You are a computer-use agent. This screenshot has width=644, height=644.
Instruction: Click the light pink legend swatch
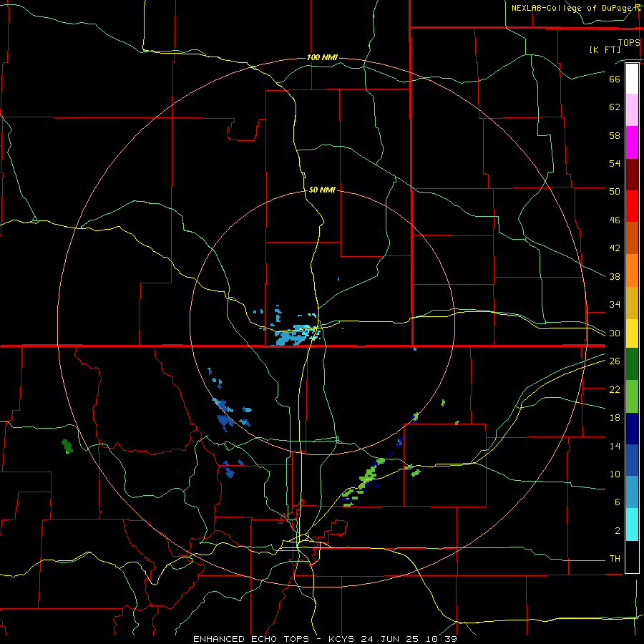point(632,110)
